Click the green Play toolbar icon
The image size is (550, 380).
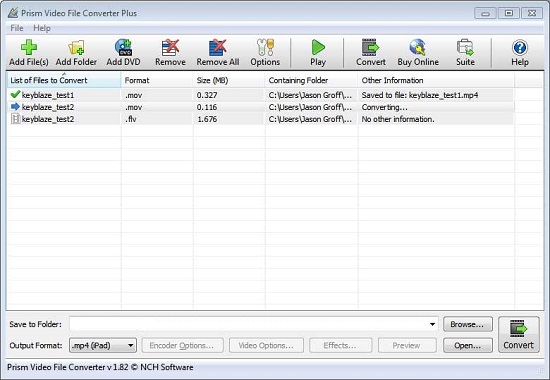318,53
